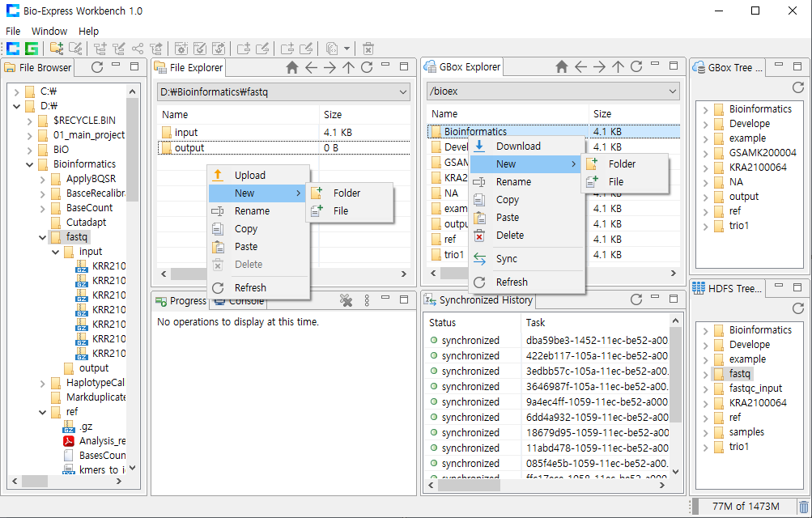The width and height of the screenshot is (812, 518).
Task: Click the new workspace folder-plus toolbar icon
Action: 57,49
